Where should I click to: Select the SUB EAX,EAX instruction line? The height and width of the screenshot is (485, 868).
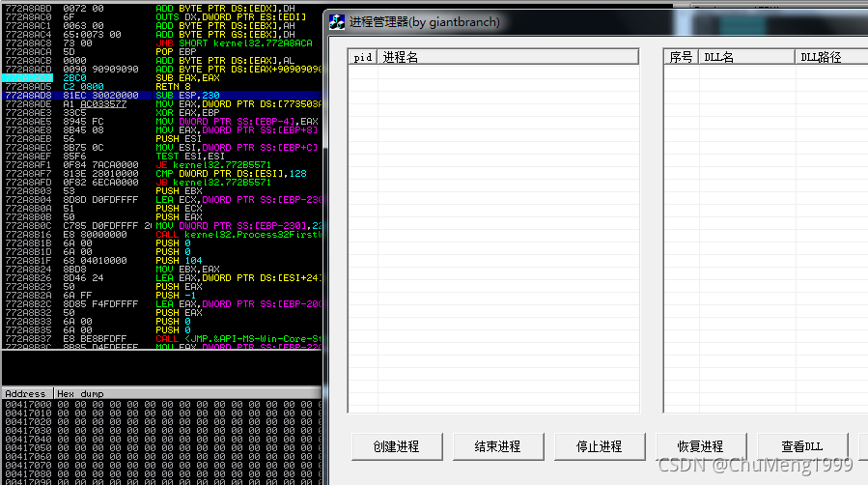pyautogui.click(x=161, y=78)
